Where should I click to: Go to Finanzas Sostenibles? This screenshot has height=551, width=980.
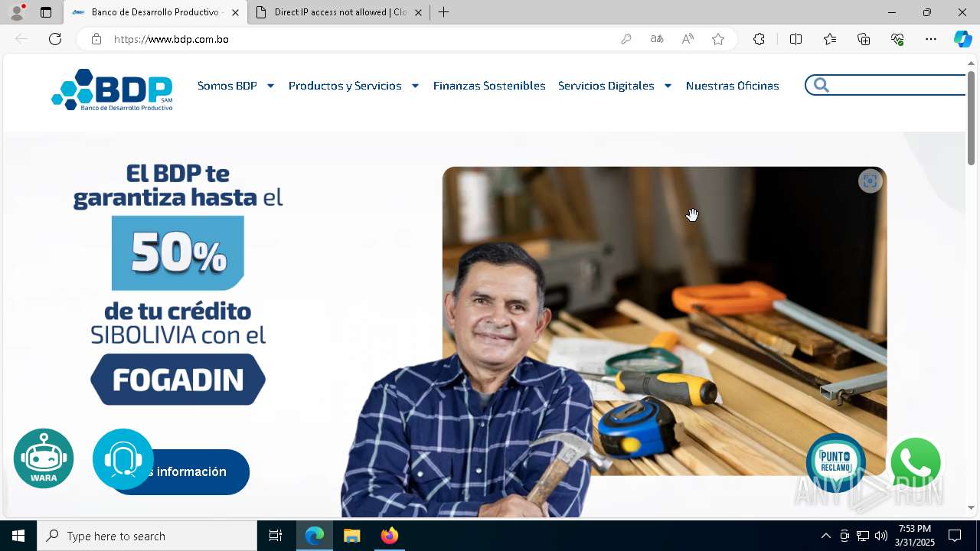[x=489, y=86]
